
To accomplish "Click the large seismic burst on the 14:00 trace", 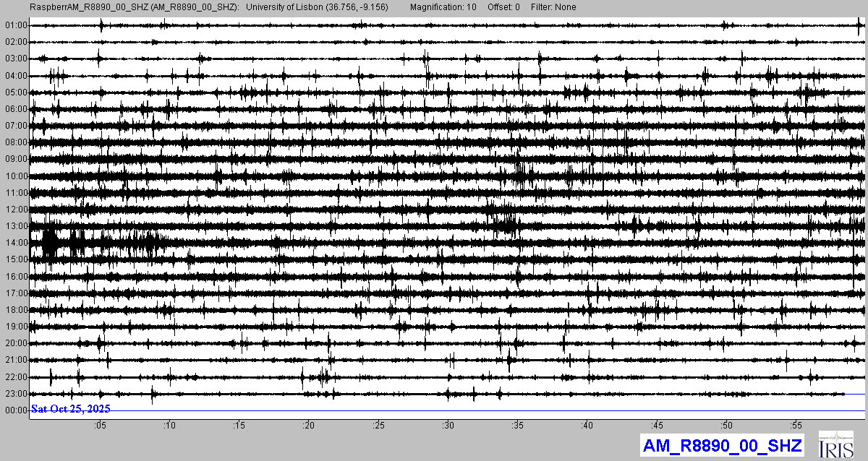I will click(x=51, y=242).
